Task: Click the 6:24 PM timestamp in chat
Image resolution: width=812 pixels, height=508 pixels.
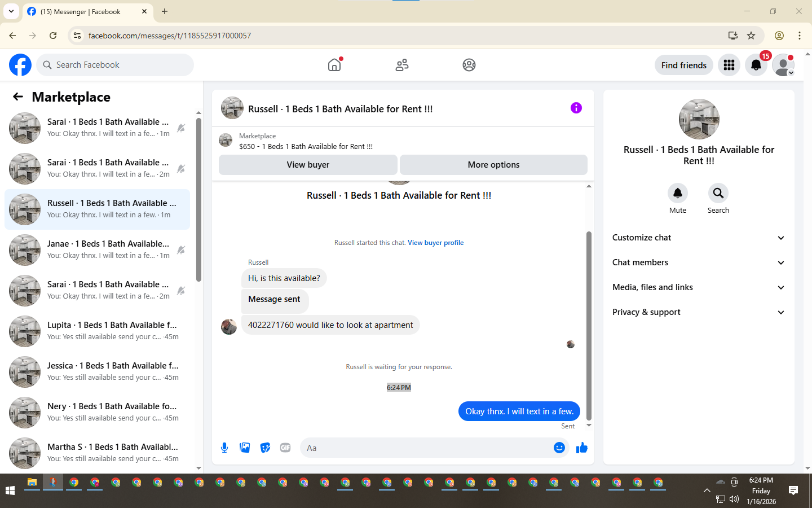Action: click(x=399, y=388)
